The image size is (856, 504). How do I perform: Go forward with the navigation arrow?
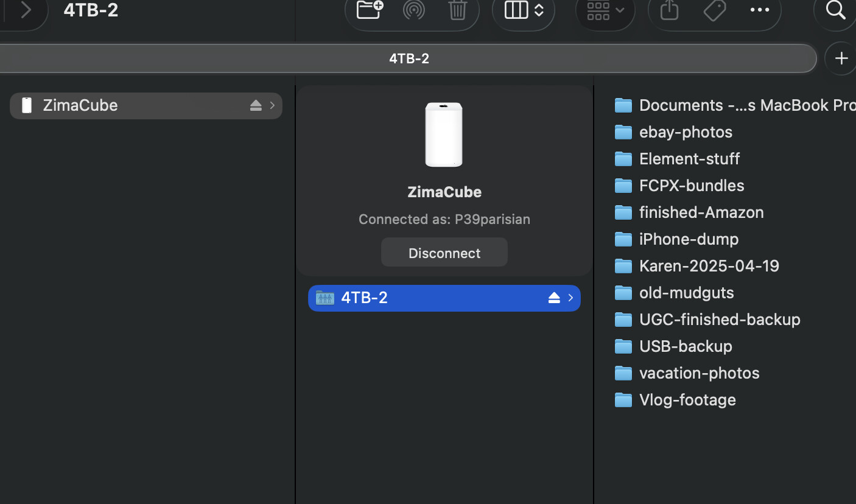26,10
